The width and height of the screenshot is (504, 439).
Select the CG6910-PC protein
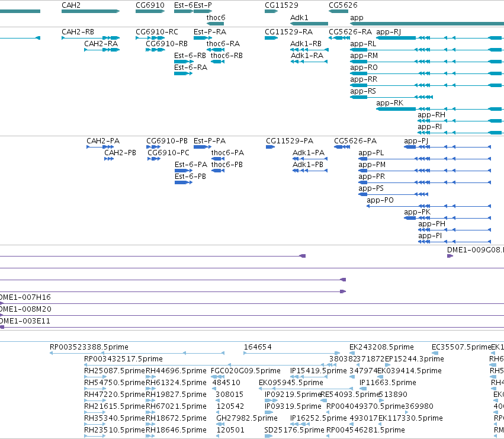pos(154,159)
